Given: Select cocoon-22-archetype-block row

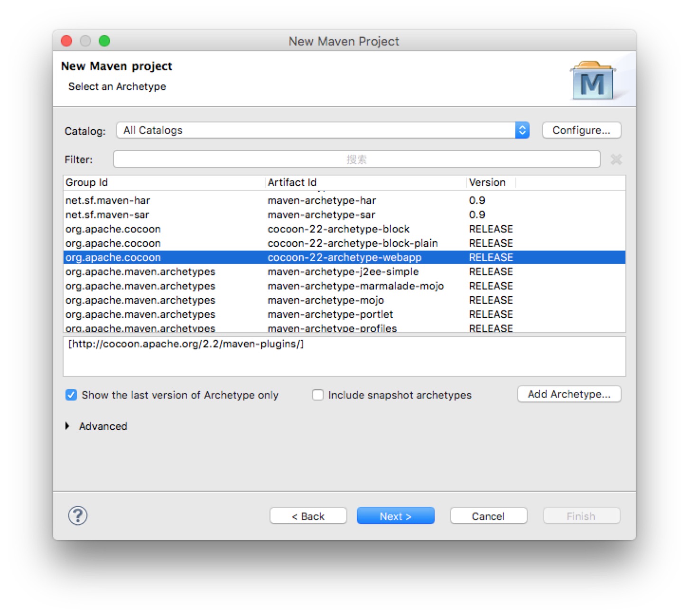Looking at the screenshot, I should 344,229.
